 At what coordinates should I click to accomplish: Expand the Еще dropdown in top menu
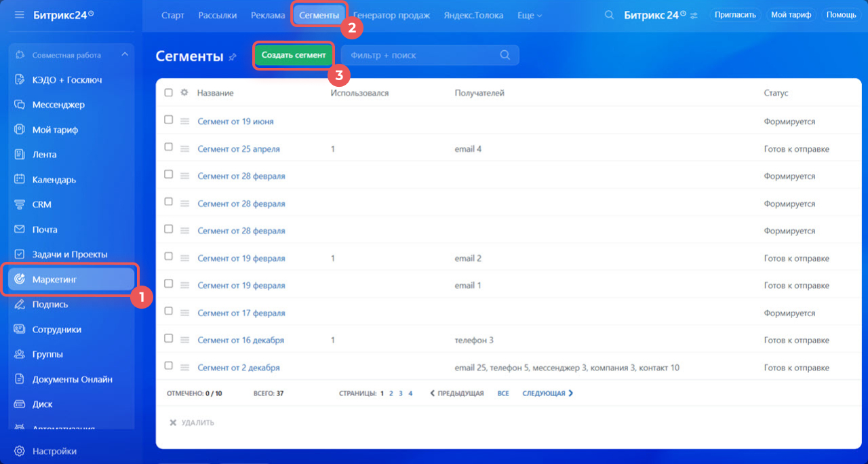pos(529,15)
